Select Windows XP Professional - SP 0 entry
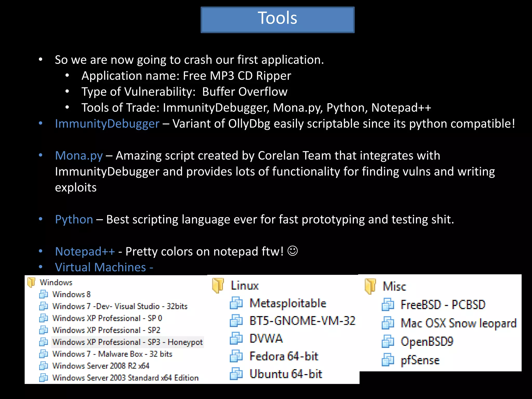Image resolution: width=532 pixels, height=399 pixels. 107,318
